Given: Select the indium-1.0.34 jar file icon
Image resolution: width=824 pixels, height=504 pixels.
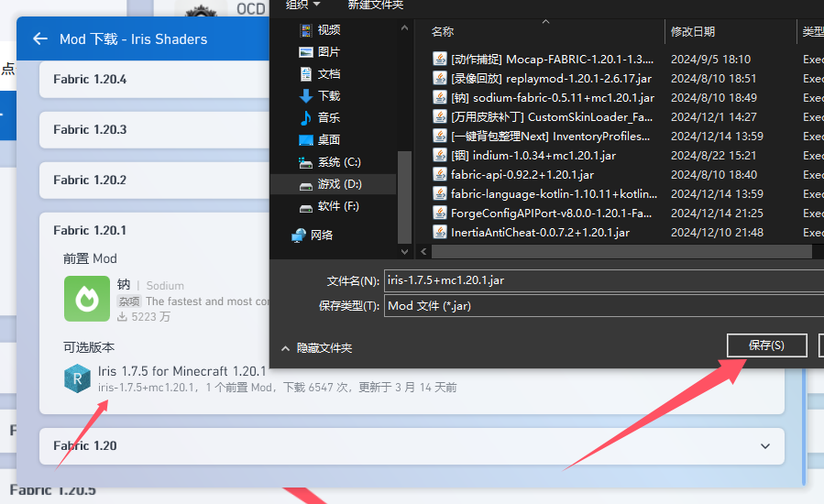Looking at the screenshot, I should pos(439,156).
